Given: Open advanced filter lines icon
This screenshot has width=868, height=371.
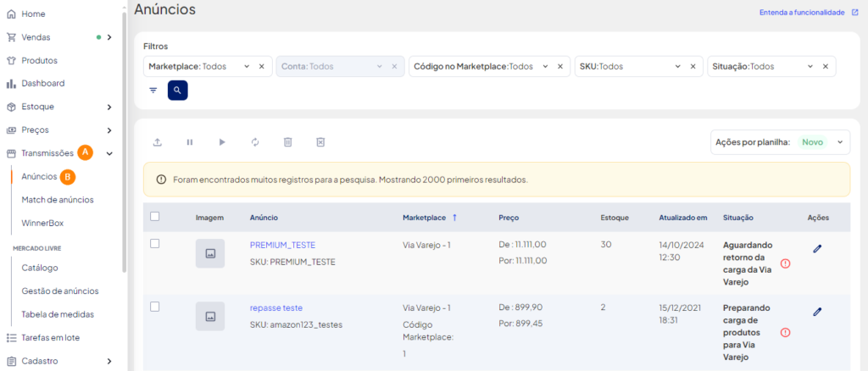Looking at the screenshot, I should 153,90.
